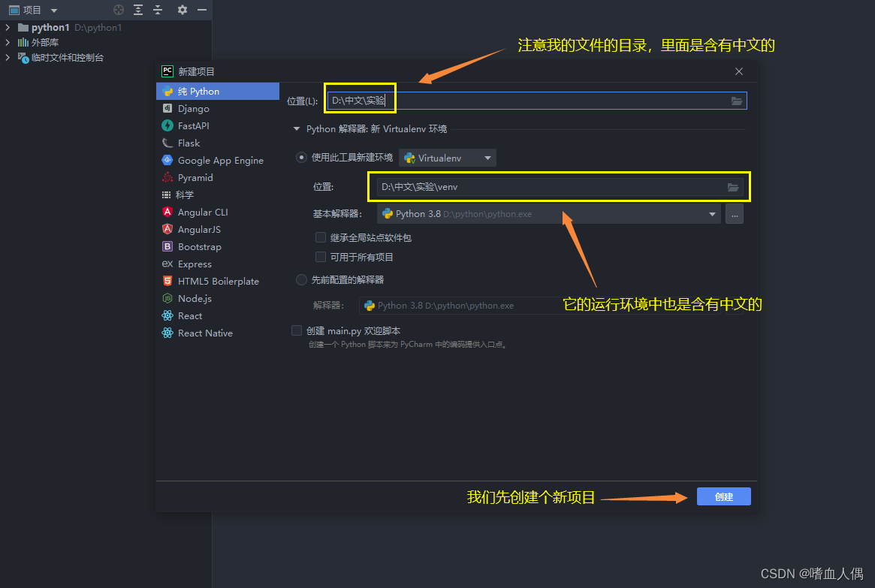Click the Express ex icon

(x=167, y=264)
